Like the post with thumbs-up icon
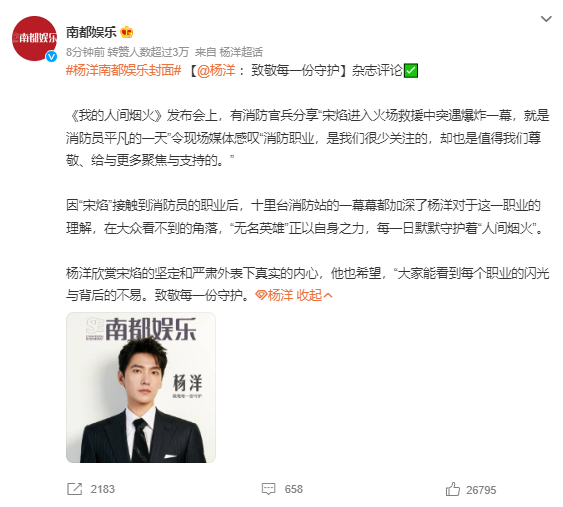 click(452, 489)
